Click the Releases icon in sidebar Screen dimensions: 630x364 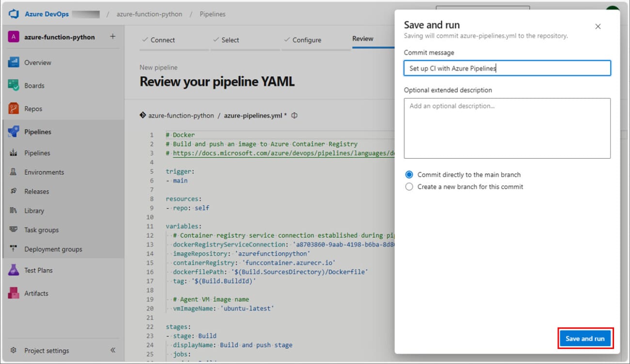pyautogui.click(x=14, y=191)
